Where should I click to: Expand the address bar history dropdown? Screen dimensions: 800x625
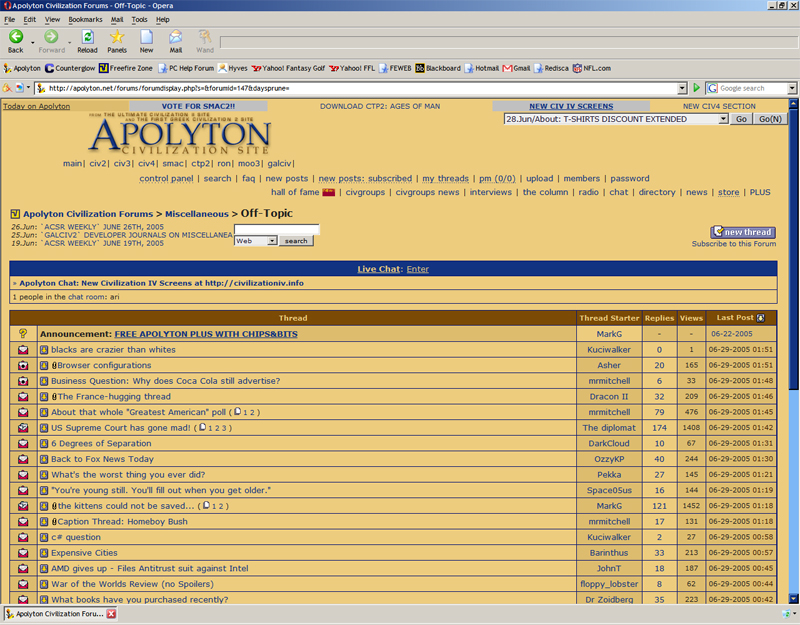click(x=682, y=88)
